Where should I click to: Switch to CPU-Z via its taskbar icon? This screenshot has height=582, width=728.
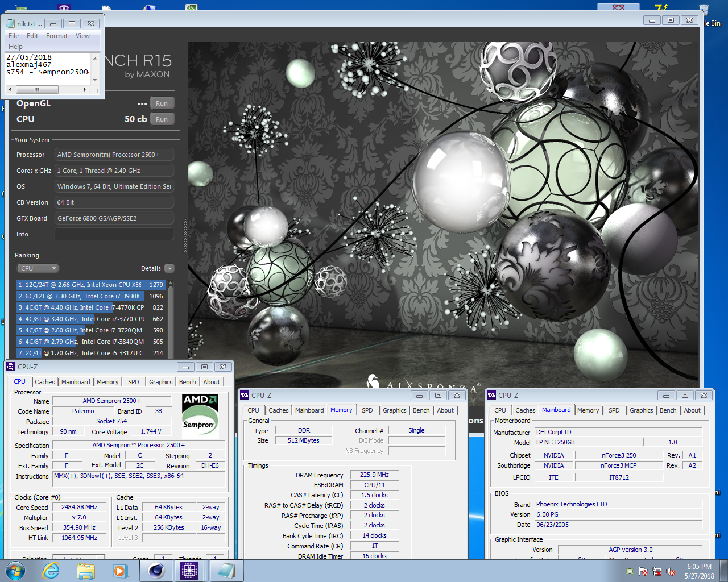click(x=190, y=571)
